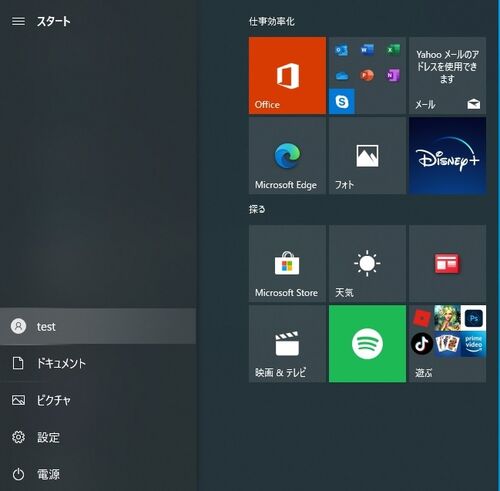
Task: Open the Office tile
Action: (x=287, y=76)
